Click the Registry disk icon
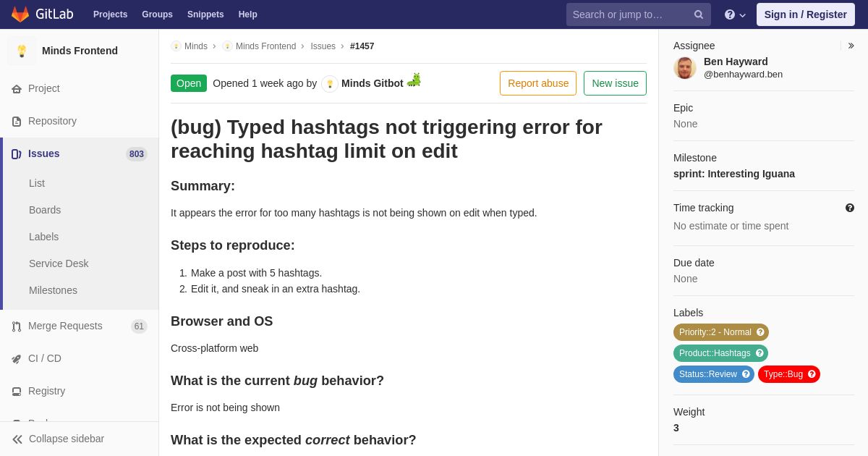This screenshot has height=456, width=868. click(x=17, y=392)
